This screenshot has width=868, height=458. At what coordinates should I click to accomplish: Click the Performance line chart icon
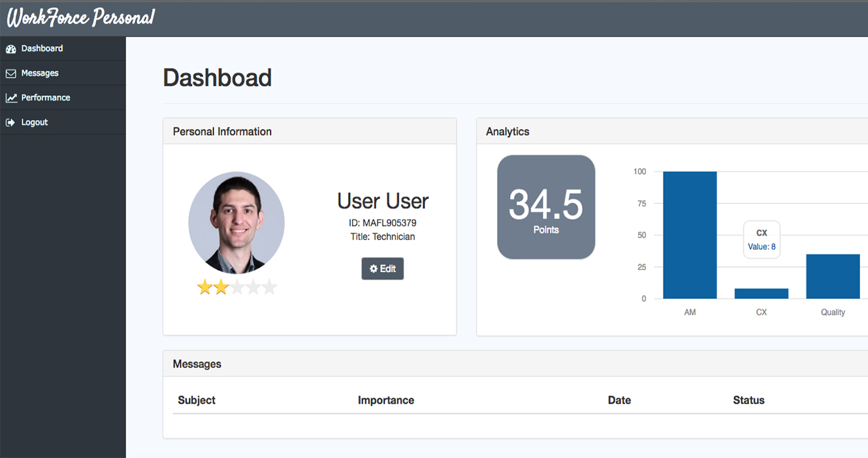(x=11, y=98)
